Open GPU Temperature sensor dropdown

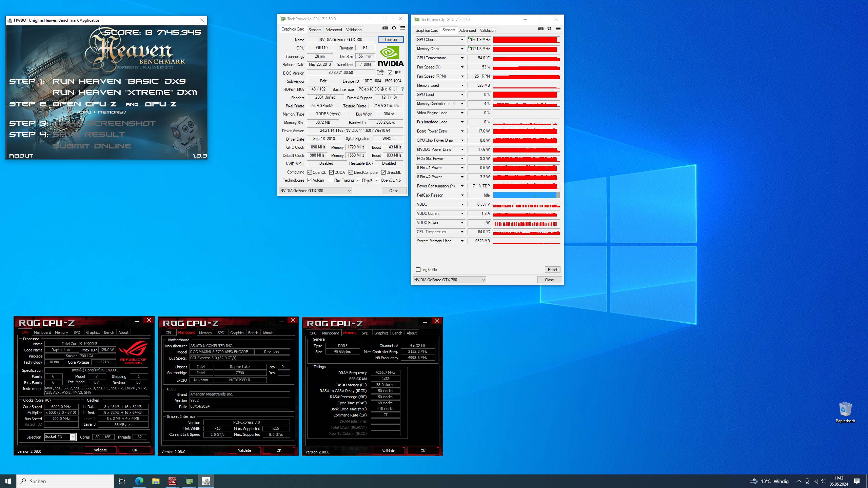click(462, 58)
